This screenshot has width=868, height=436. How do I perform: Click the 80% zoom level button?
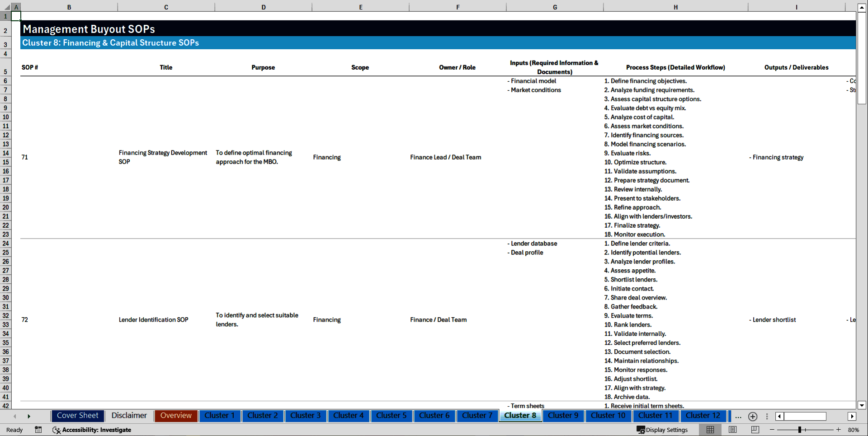coord(854,430)
